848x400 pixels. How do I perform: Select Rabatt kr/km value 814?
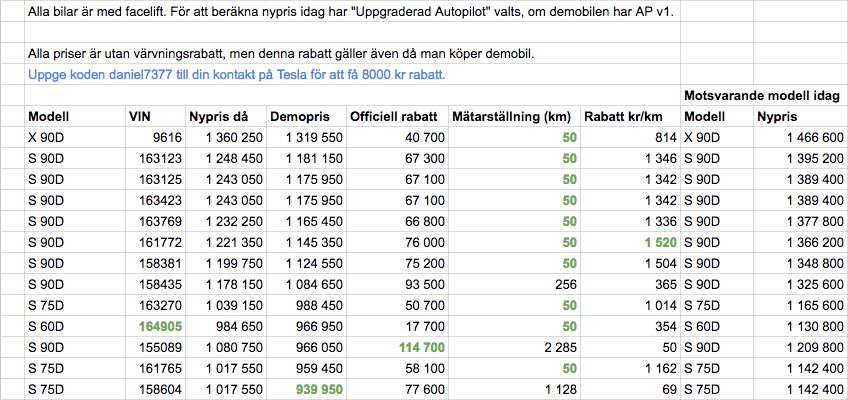pos(630,138)
